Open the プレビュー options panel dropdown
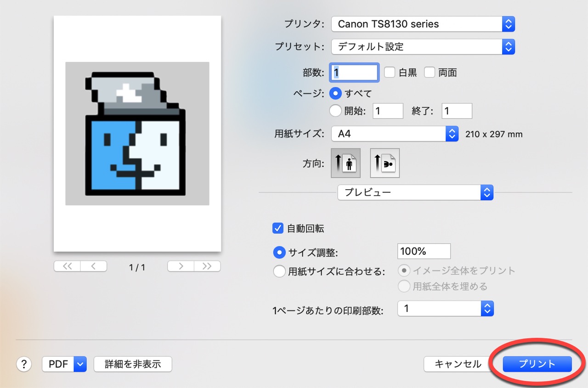 click(x=415, y=192)
